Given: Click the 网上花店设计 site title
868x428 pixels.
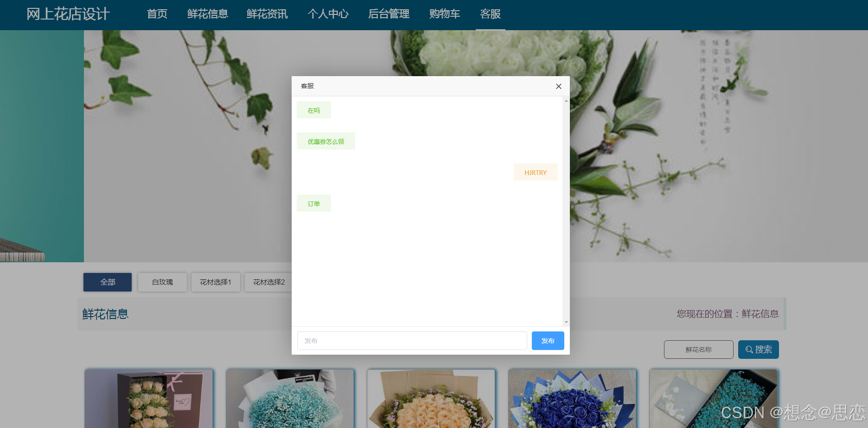Looking at the screenshot, I should pos(68,14).
